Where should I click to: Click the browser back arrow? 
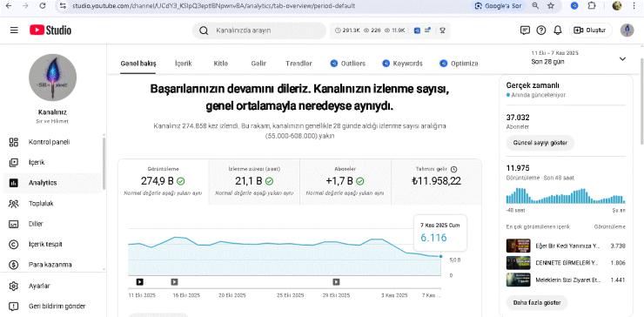tap(9, 6)
